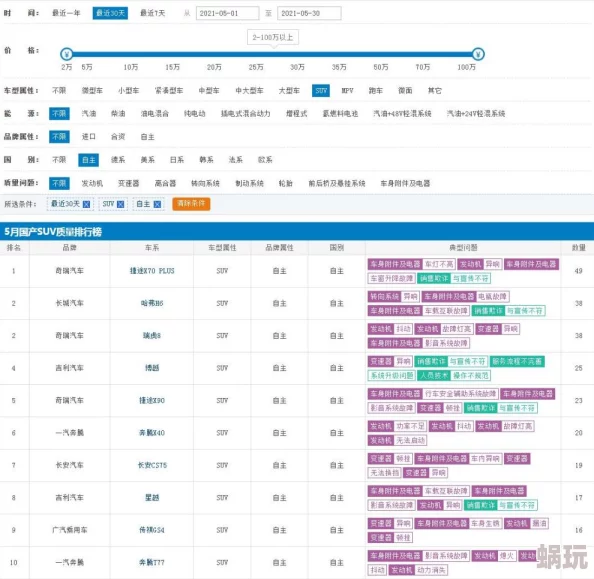This screenshot has height=579, width=594.
Task: Select the 最近一年 time filter
Action: (66, 13)
